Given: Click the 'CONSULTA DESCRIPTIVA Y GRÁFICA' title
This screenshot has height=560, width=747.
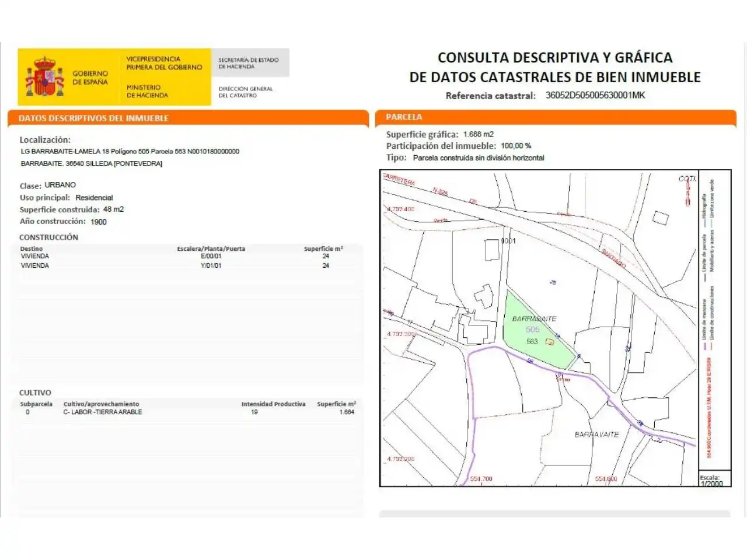Looking at the screenshot, I should coord(555,58).
